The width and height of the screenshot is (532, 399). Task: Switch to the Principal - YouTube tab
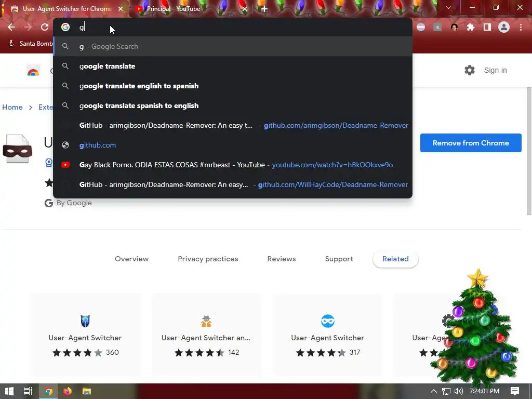pyautogui.click(x=190, y=9)
